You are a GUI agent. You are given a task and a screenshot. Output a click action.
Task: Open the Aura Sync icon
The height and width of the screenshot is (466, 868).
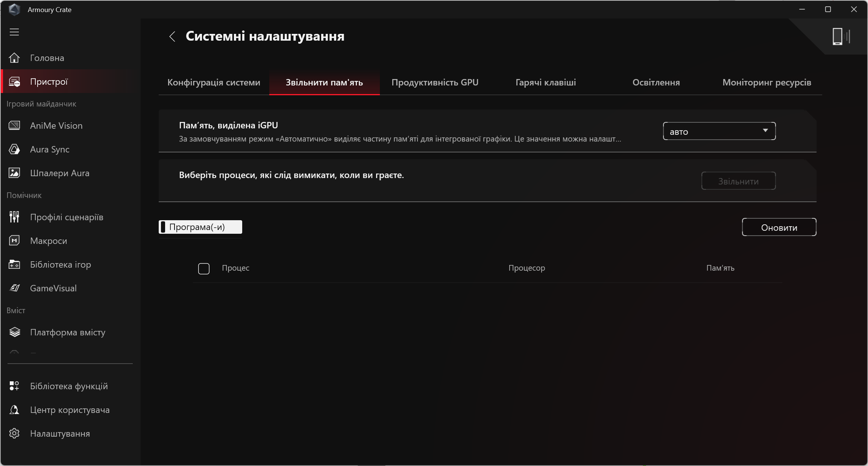coord(14,149)
